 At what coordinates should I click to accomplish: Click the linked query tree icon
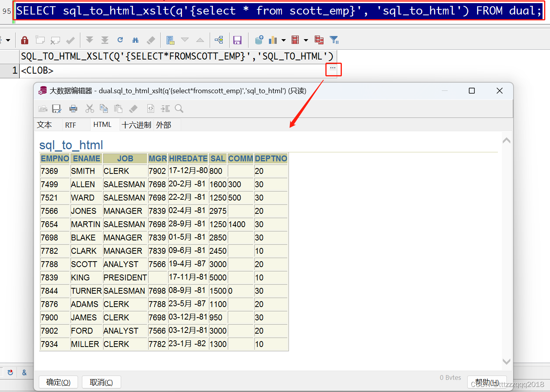point(219,40)
